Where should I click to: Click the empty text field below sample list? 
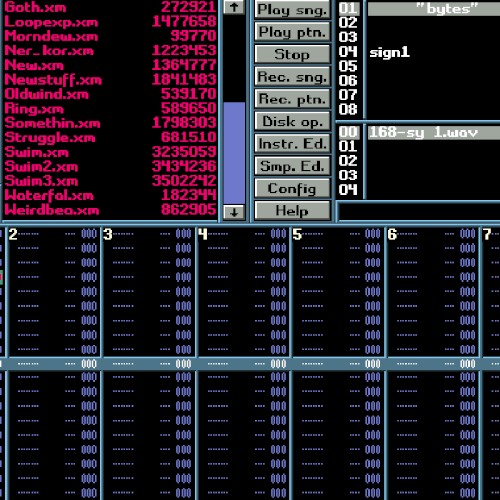tap(419, 211)
